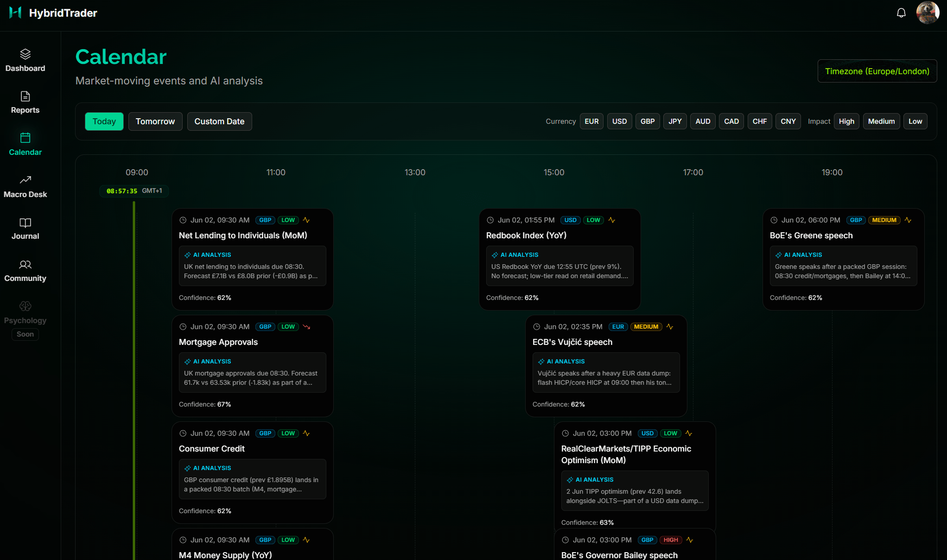
Task: Toggle the Low impact filter
Action: point(915,121)
